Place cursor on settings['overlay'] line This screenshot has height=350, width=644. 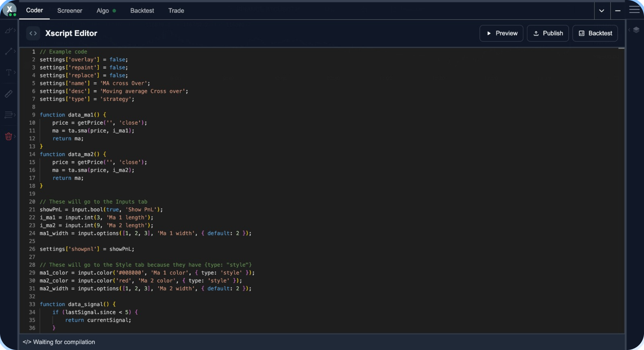point(84,60)
